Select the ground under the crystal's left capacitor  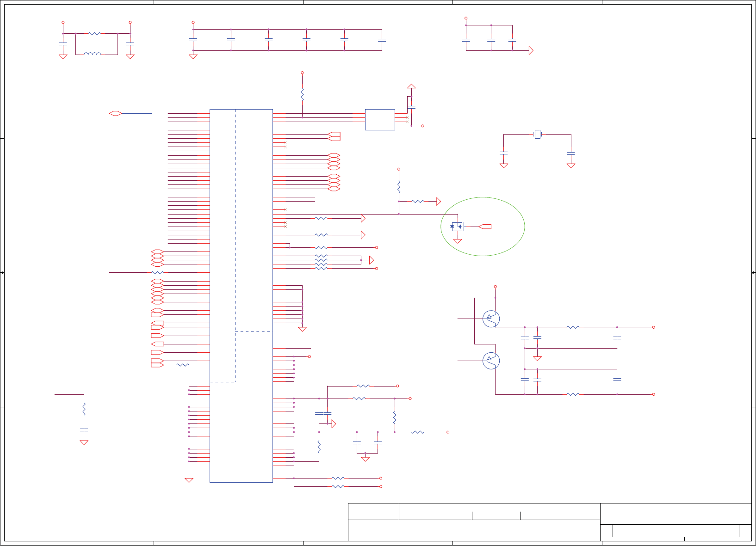click(504, 166)
